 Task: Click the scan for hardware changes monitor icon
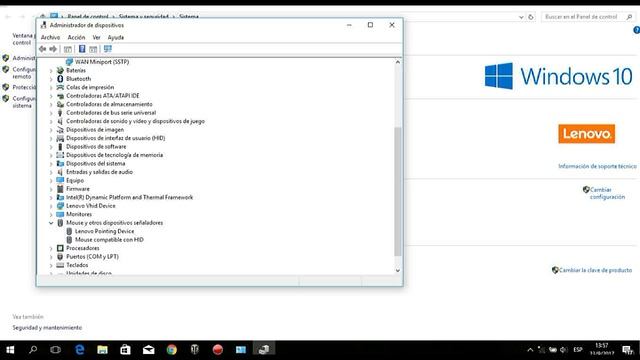108,49
